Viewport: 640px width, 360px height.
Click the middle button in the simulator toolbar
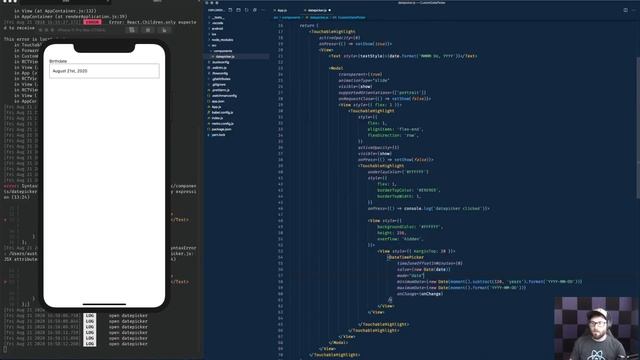(148, 30)
